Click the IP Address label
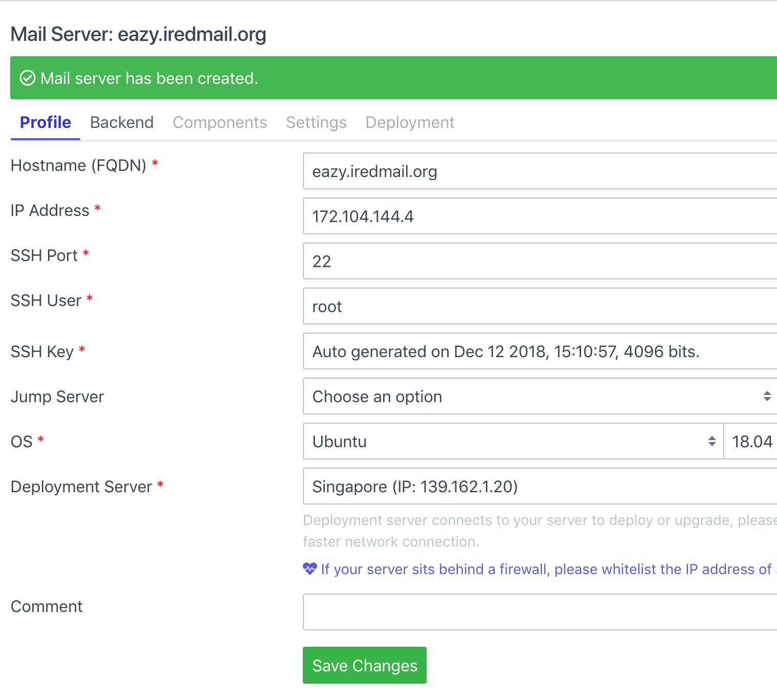Image resolution: width=777 pixels, height=700 pixels. pos(50,210)
